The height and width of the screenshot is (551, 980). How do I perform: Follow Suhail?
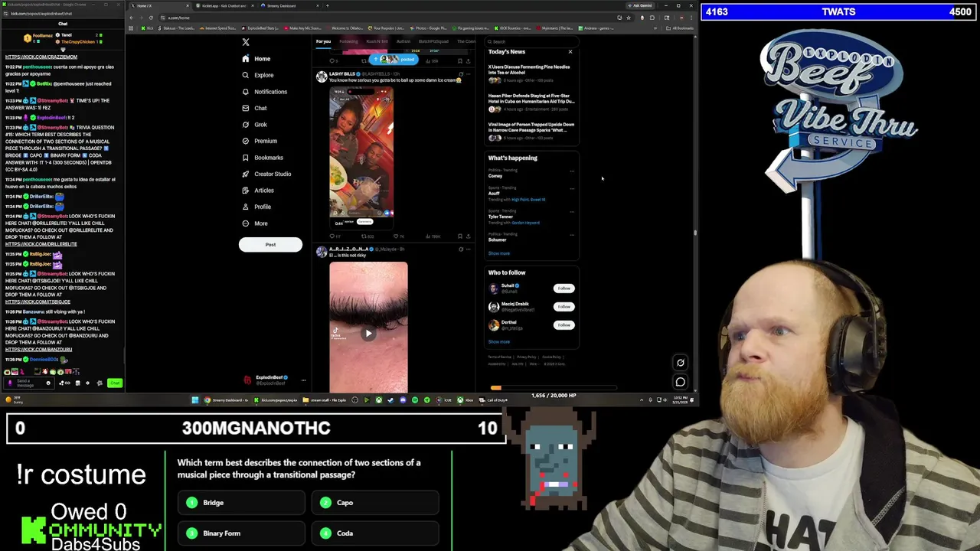563,289
